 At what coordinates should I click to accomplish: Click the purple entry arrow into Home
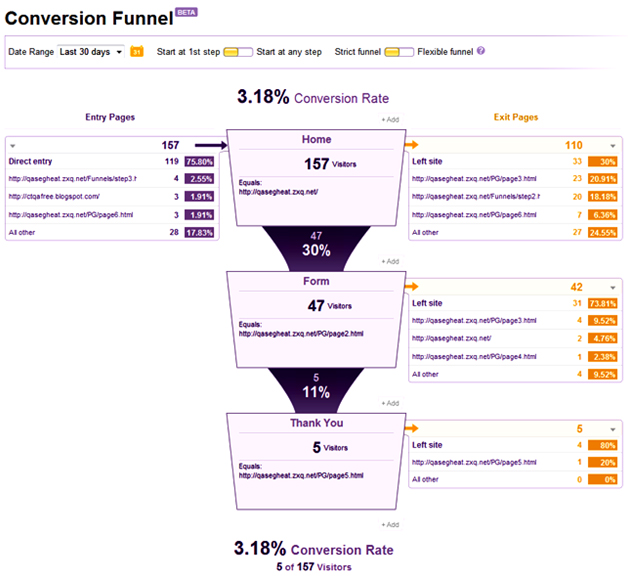209,145
